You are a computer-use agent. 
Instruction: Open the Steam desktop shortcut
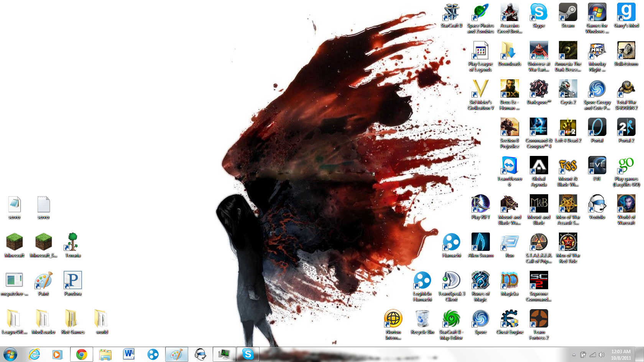[568, 16]
